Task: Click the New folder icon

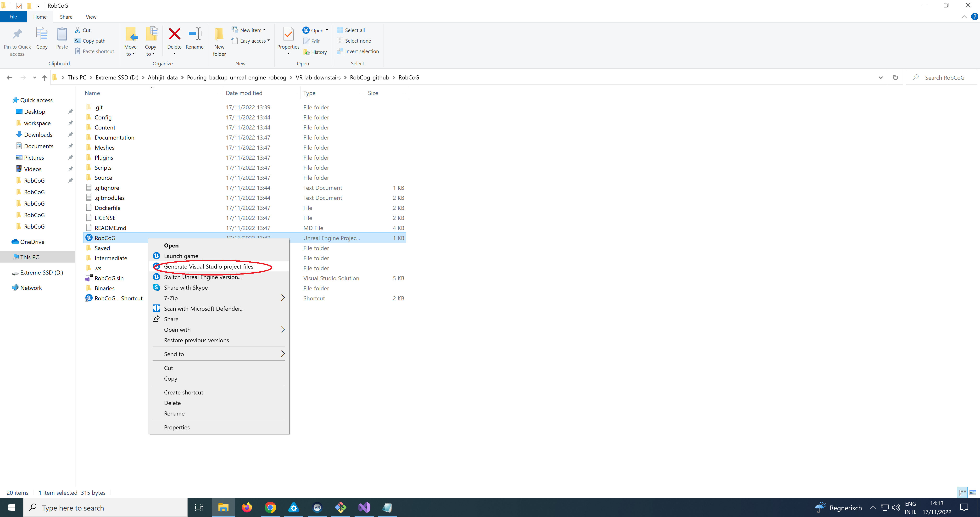Action: tap(219, 34)
